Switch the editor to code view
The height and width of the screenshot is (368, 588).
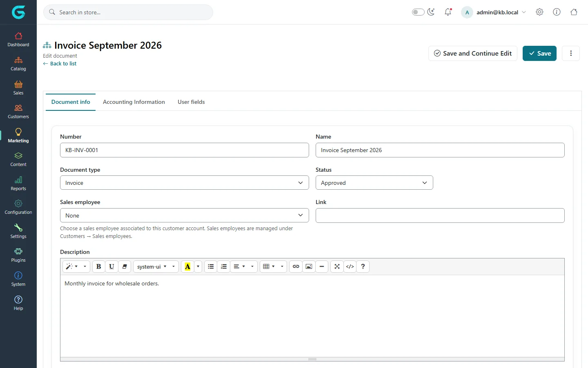click(x=350, y=267)
